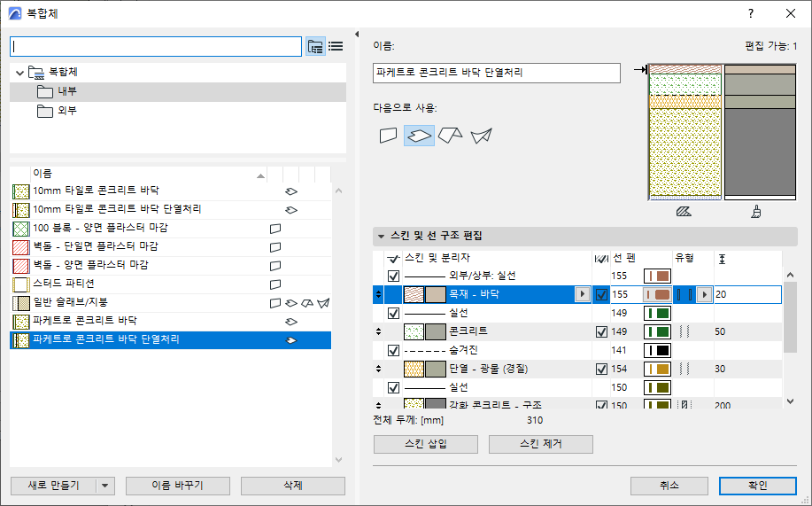The height and width of the screenshot is (506, 812).
Task: Click wall icon in 스터드 파티션 row
Action: click(x=275, y=284)
